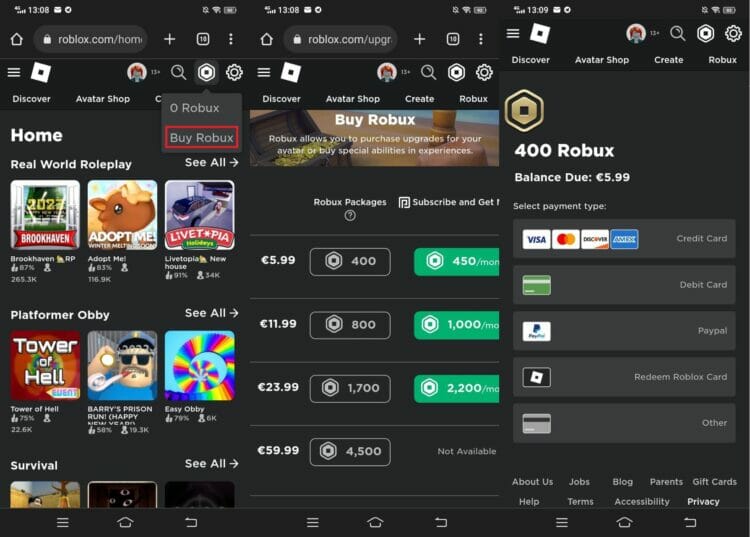This screenshot has width=750, height=537.
Task: Tap Robux Packages help question icon
Action: pyautogui.click(x=350, y=216)
